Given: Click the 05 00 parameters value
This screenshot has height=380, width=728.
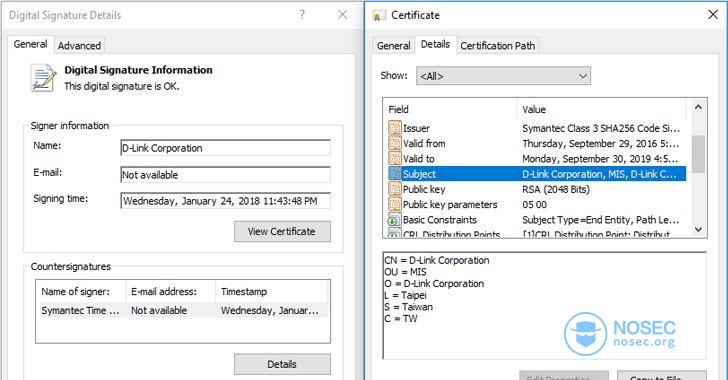Looking at the screenshot, I should [534, 205].
